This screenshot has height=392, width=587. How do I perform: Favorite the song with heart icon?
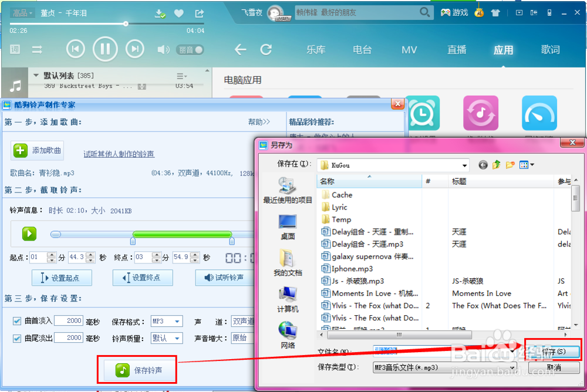coord(179,13)
